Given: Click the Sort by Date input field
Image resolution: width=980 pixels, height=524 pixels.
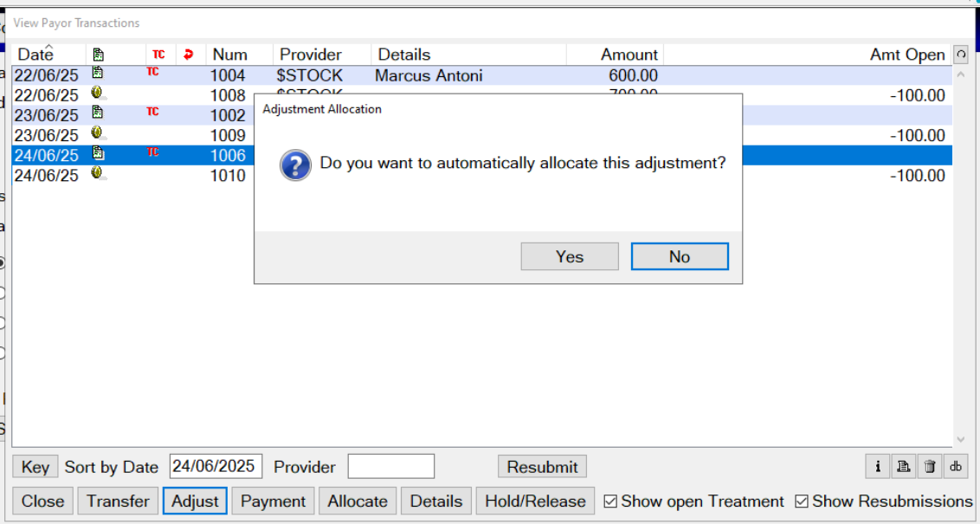Looking at the screenshot, I should point(216,467).
